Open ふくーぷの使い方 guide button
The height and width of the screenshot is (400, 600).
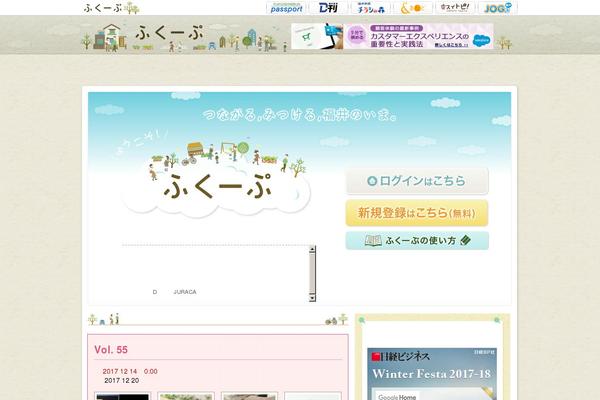[417, 240]
